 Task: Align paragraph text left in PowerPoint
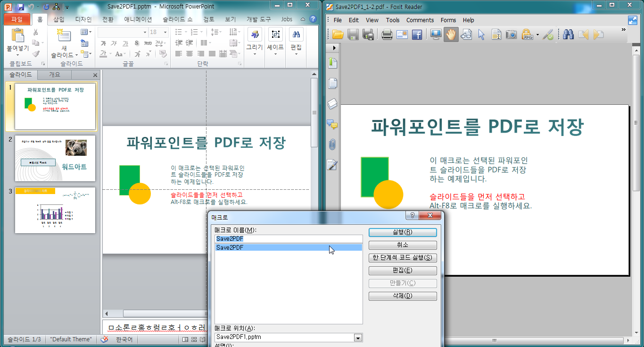click(x=178, y=54)
